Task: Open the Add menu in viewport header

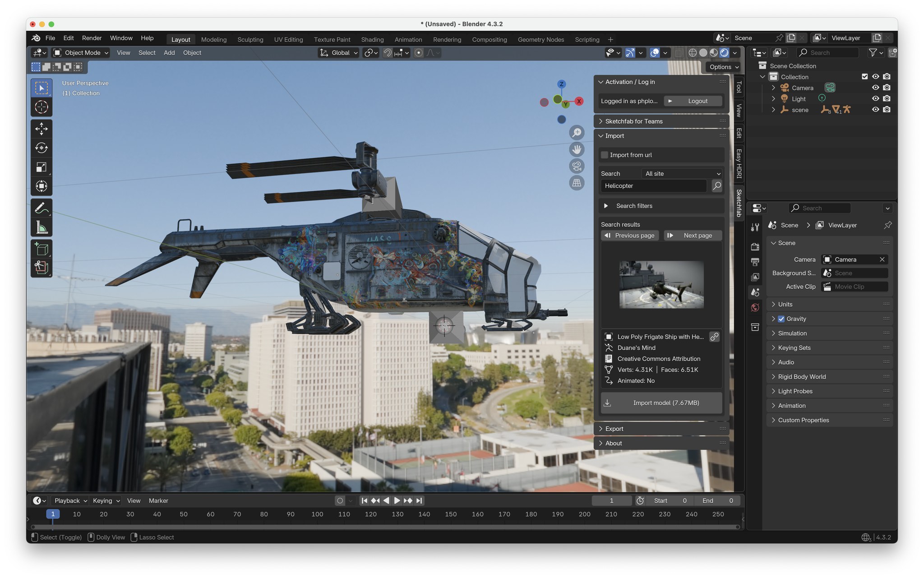Action: click(169, 53)
